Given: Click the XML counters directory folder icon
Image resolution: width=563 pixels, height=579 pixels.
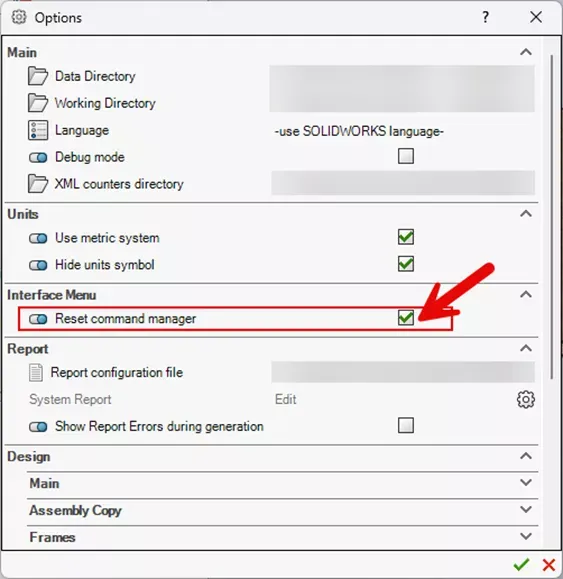Looking at the screenshot, I should pos(38,184).
